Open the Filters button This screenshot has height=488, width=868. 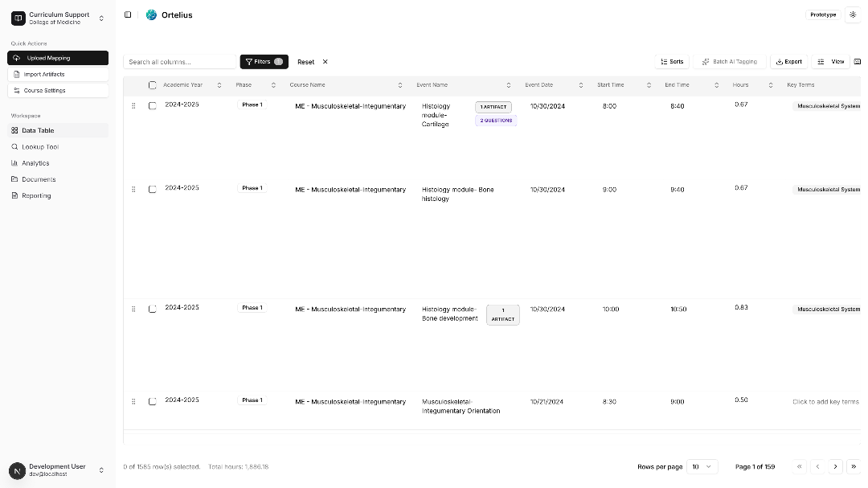(x=264, y=62)
